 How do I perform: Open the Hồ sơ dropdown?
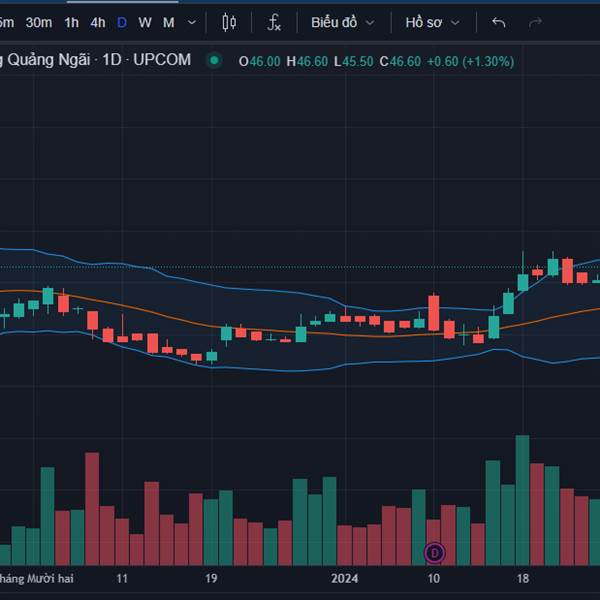[x=432, y=23]
